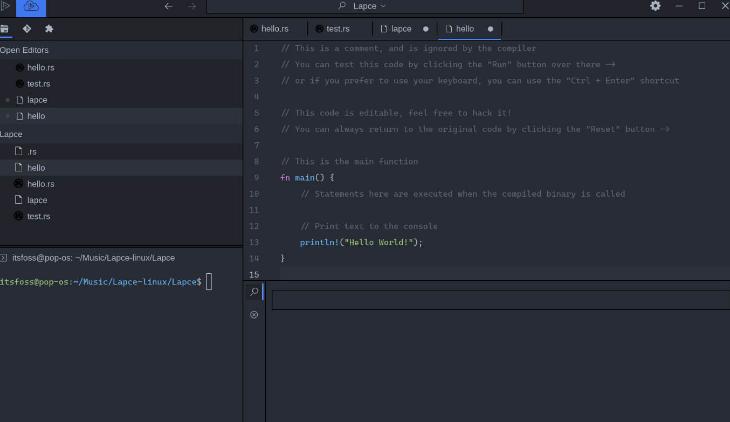The width and height of the screenshot is (730, 422).
Task: Switch to the hello.rs editor tab
Action: point(274,29)
